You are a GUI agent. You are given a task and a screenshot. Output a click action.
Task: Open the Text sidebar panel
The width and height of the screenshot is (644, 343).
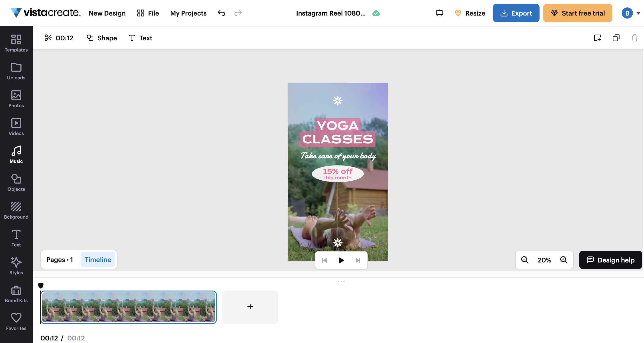tap(16, 238)
